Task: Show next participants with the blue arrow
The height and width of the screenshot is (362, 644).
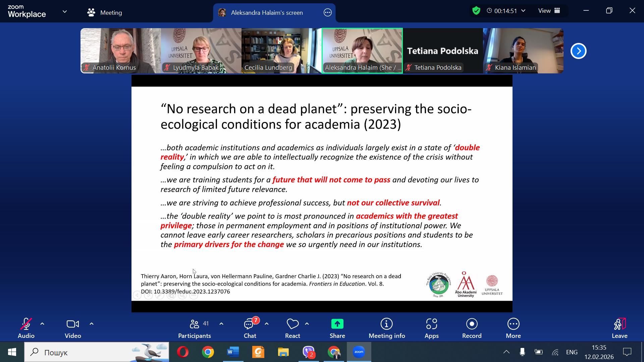Action: 578,51
